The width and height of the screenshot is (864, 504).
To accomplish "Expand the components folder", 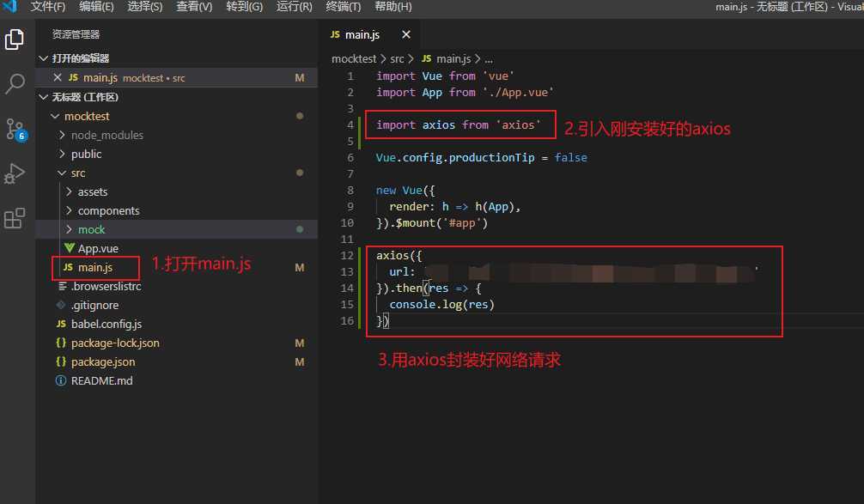I will [69, 210].
